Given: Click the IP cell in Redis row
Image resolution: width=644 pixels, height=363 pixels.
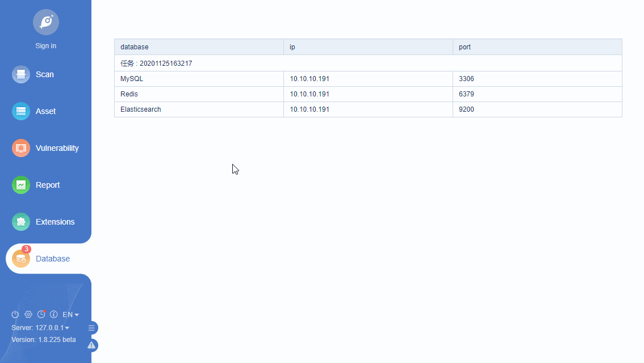Looking at the screenshot, I should click(x=369, y=94).
